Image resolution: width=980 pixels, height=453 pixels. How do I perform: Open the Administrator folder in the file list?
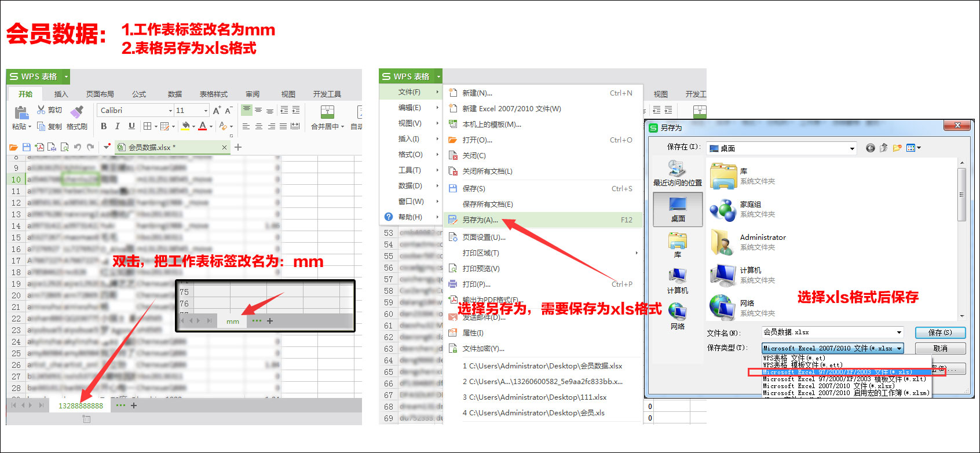click(x=748, y=242)
